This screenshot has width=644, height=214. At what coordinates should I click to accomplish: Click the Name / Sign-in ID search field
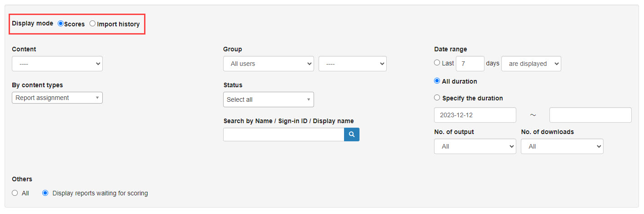284,134
